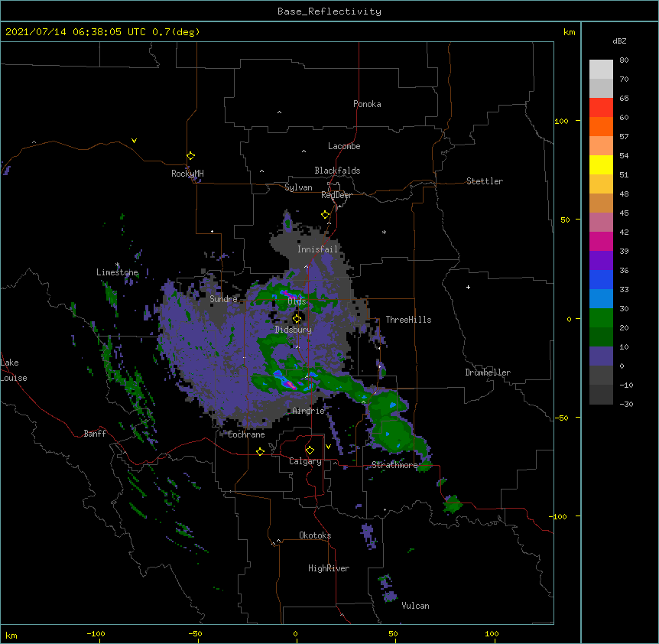Image resolution: width=659 pixels, height=644 pixels.
Task: Click the yellow diamond marker above the Calgary label
Action: coord(310,450)
